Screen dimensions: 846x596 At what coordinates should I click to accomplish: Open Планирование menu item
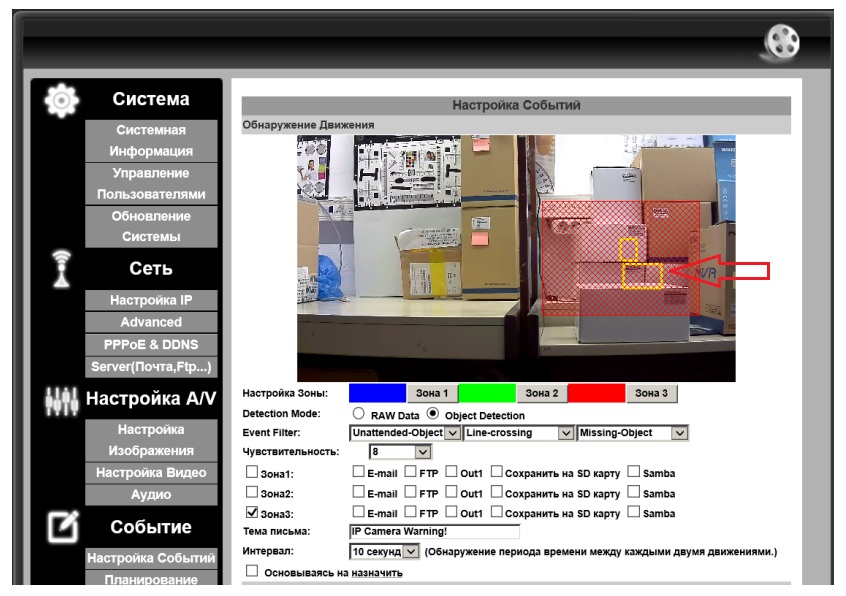pos(151,578)
